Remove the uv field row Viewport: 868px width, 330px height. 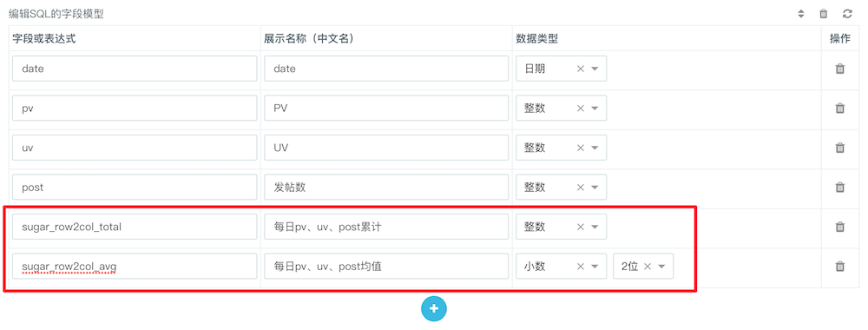(x=839, y=148)
